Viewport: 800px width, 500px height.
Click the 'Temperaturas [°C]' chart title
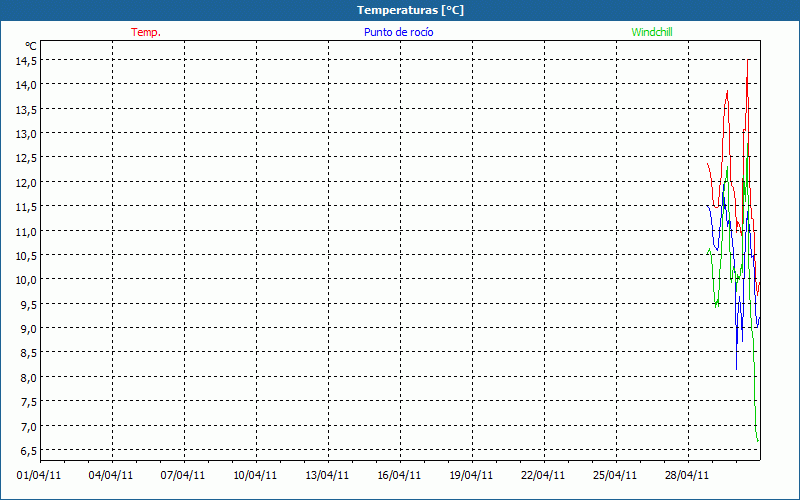(x=410, y=10)
